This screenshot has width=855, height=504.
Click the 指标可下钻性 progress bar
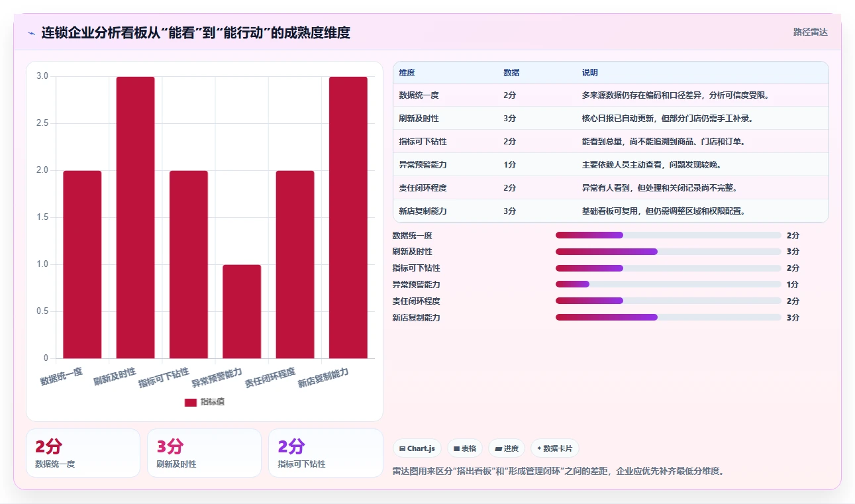coord(668,268)
